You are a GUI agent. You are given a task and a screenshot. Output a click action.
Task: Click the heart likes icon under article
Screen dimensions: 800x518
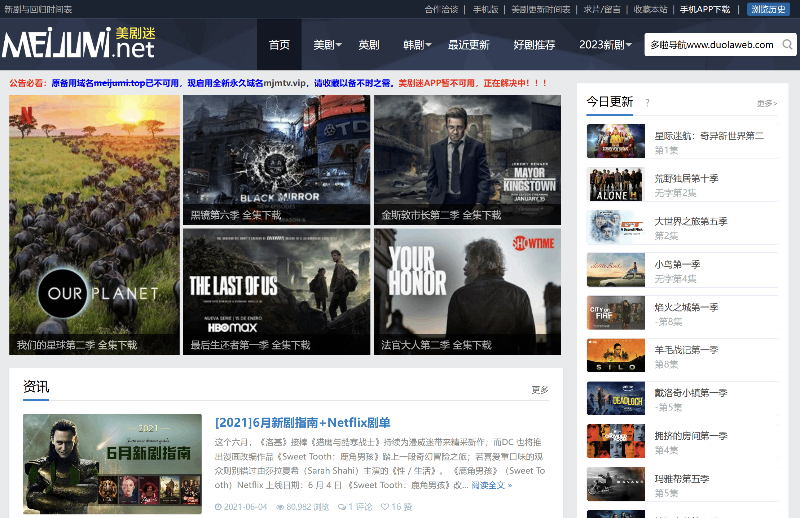pyautogui.click(x=385, y=507)
